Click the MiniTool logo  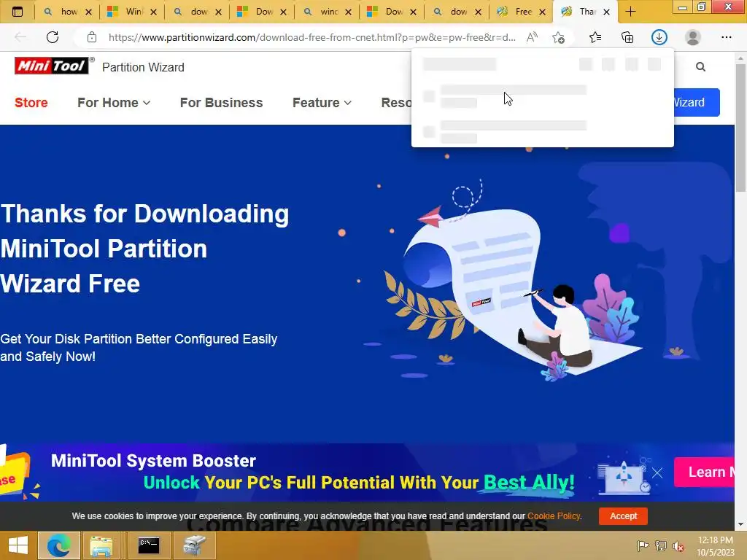52,66
